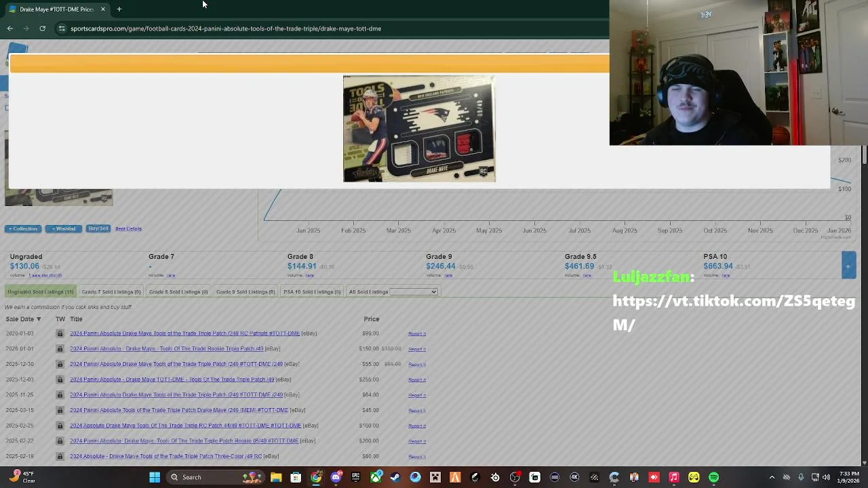This screenshot has height=488, width=868.
Task: Add card with the + Wishlist button
Action: click(64, 229)
